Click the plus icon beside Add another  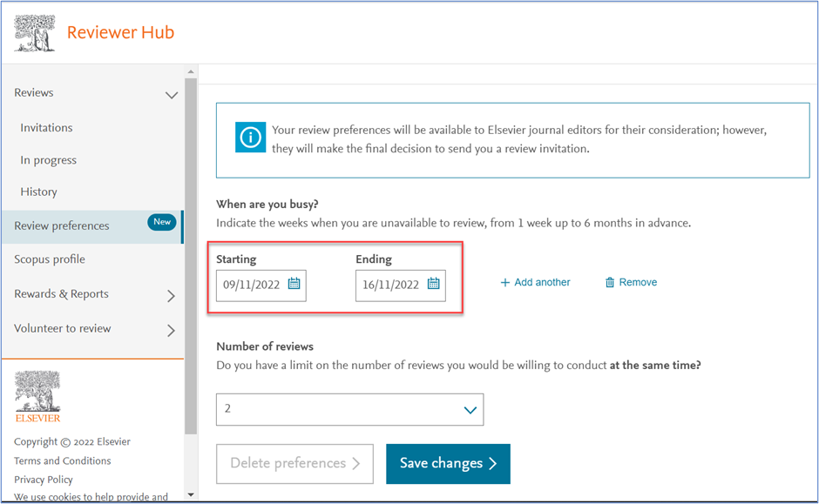click(x=504, y=283)
